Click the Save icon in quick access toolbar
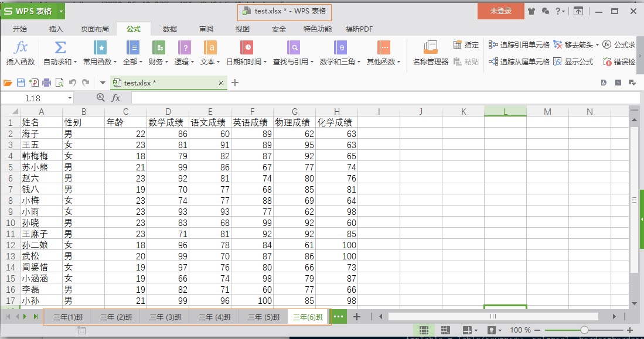 point(21,83)
